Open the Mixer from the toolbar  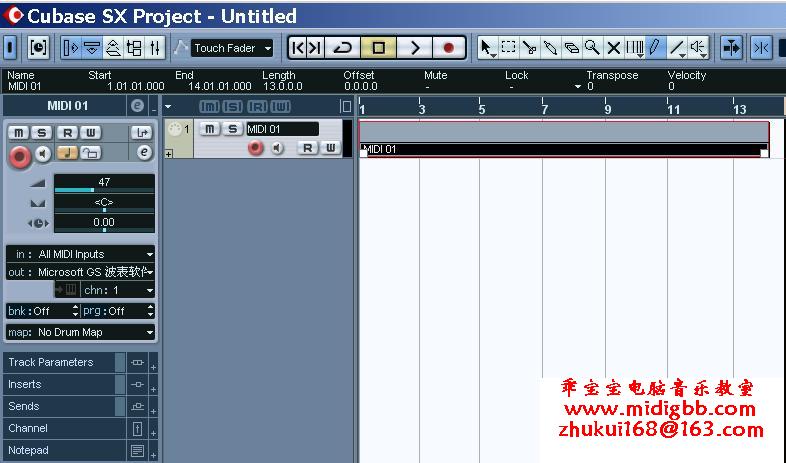(155, 48)
